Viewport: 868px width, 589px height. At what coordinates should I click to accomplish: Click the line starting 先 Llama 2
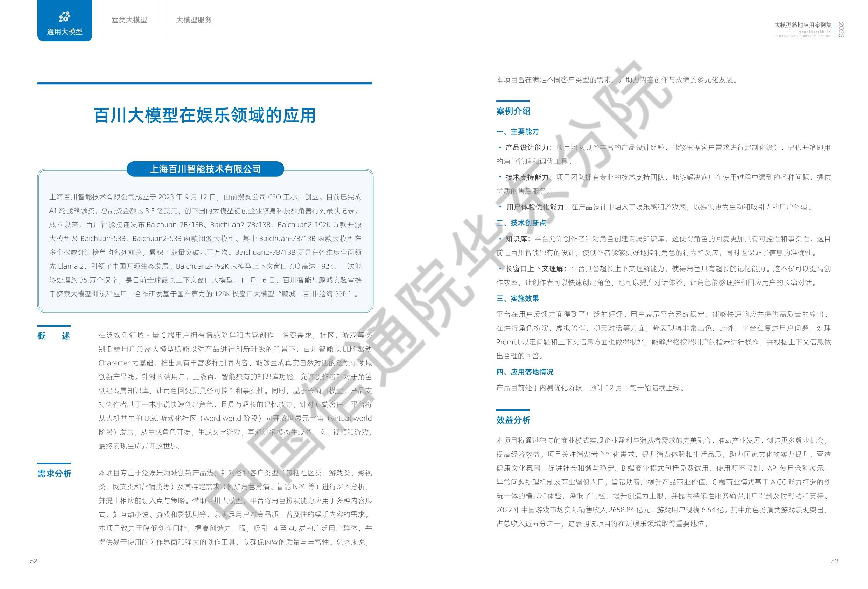tap(205, 266)
